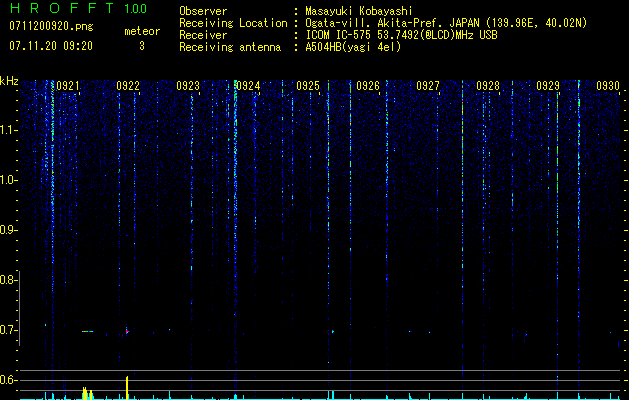Image resolution: width=629 pixels, height=400 pixels.
Task: Click the 1.1 kHz axis label
Action: (9, 130)
